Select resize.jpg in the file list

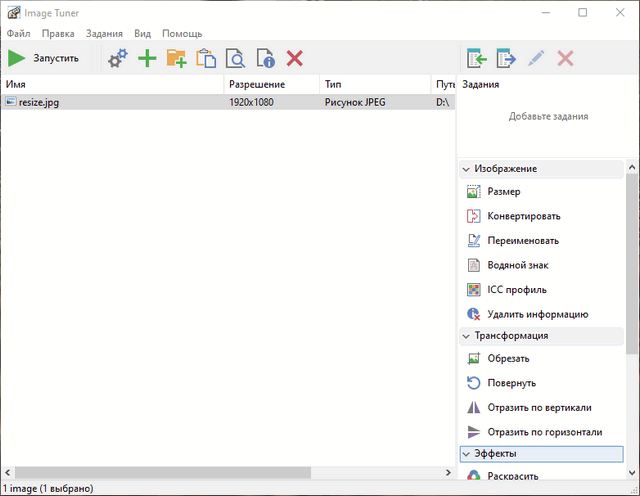click(40, 102)
